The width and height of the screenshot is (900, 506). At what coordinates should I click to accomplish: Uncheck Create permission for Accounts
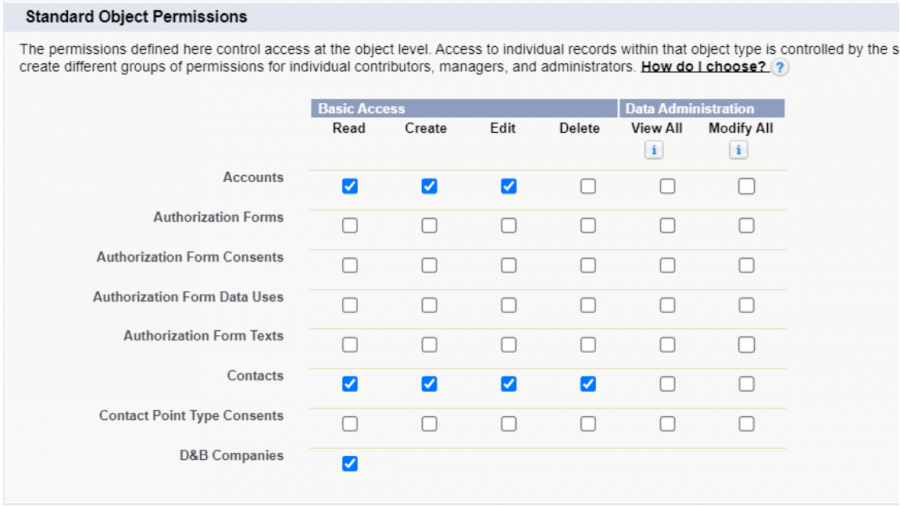pos(429,186)
